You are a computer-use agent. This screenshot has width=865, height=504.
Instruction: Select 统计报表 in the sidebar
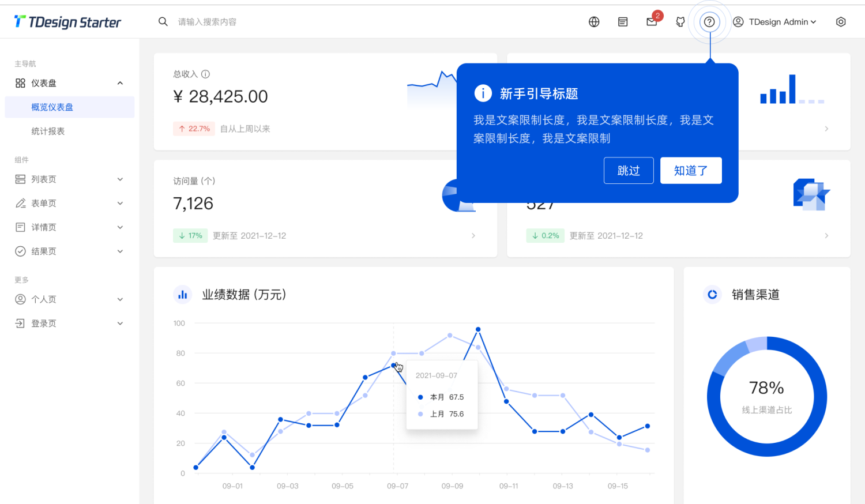click(x=48, y=131)
